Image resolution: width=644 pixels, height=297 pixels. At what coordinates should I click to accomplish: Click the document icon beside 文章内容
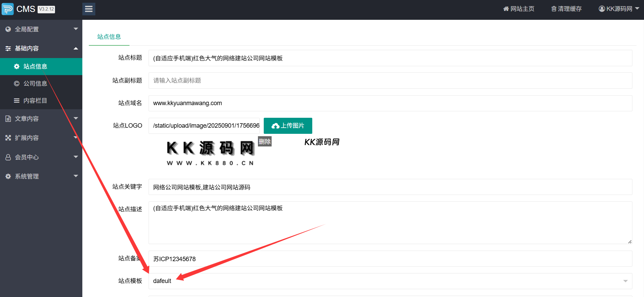tap(8, 119)
